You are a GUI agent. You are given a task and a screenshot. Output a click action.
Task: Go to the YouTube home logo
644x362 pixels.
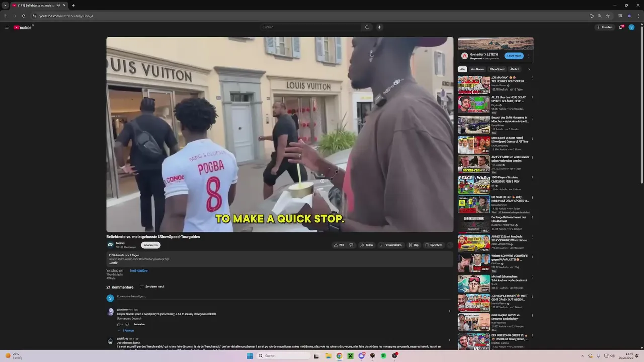pyautogui.click(x=23, y=27)
